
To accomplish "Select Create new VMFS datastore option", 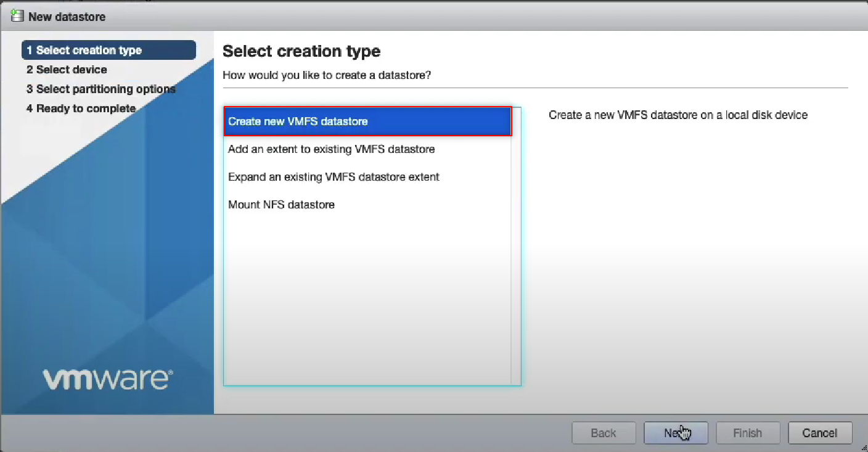I will point(367,121).
